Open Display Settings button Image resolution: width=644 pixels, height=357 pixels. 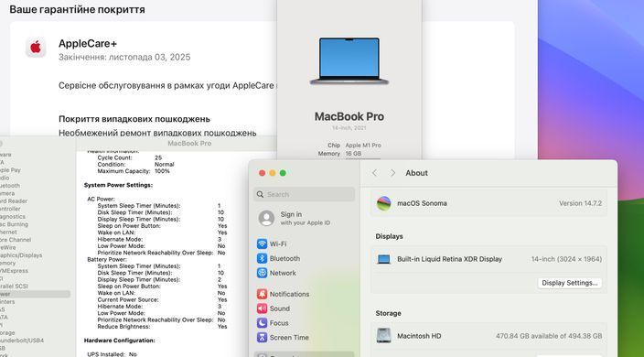coord(570,283)
